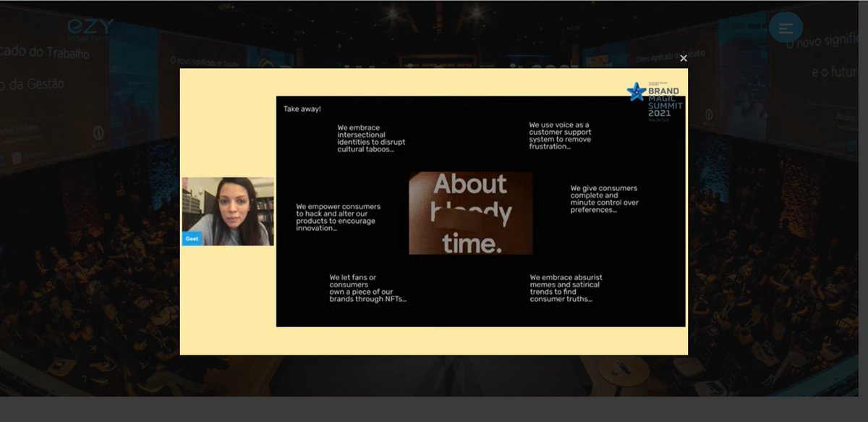Select the speaker webcam thumbnail
Viewport: 868px width, 422px height.
(228, 211)
